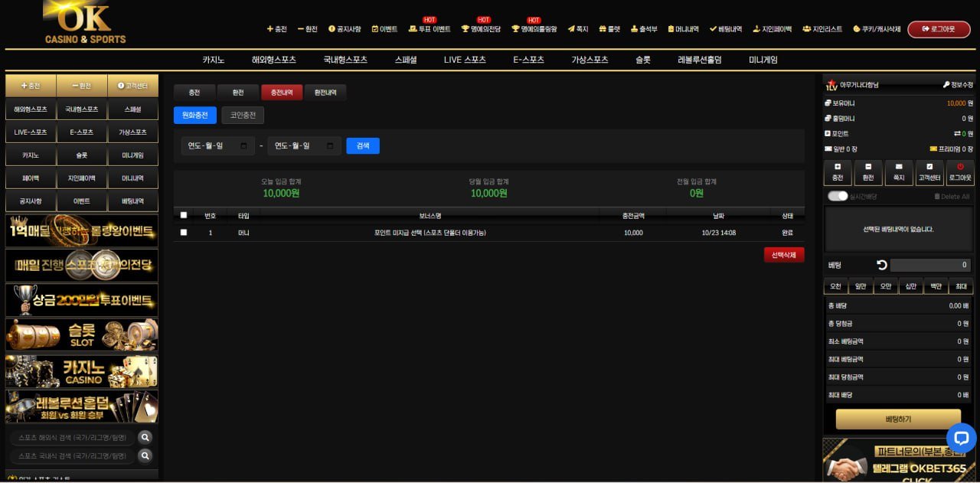Check the checkbox for row number 1
This screenshot has height=483, width=980.
tap(184, 233)
